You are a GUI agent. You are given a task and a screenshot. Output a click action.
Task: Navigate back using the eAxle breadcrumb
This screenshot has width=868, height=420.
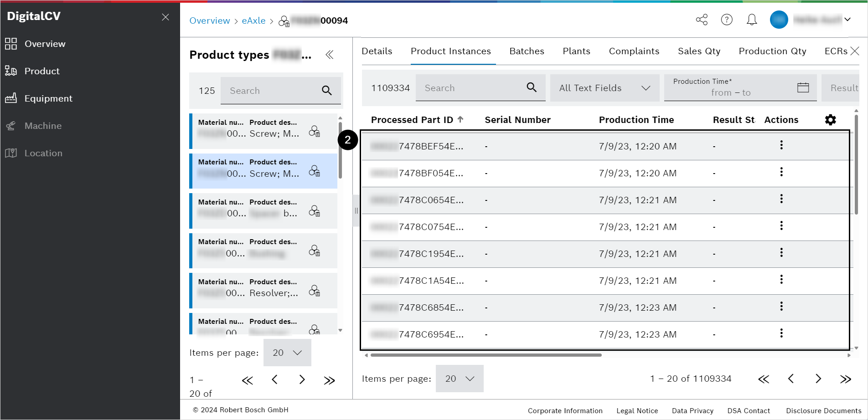click(x=253, y=20)
